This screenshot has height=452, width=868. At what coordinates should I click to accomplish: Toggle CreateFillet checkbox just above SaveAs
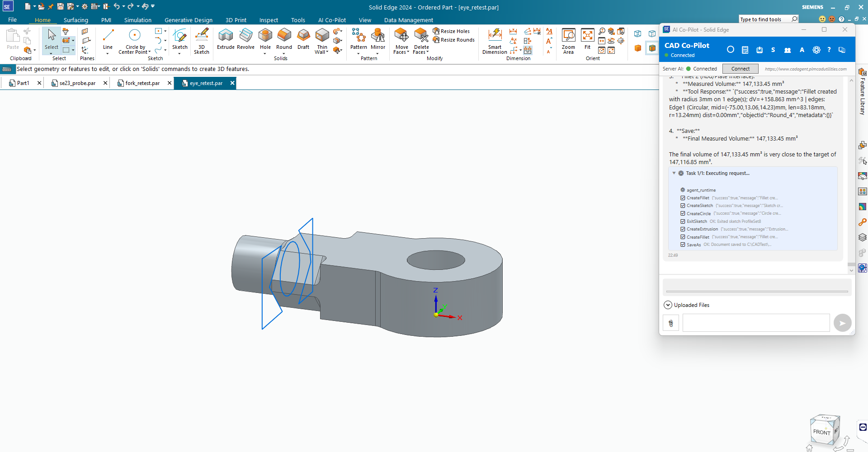click(x=683, y=237)
